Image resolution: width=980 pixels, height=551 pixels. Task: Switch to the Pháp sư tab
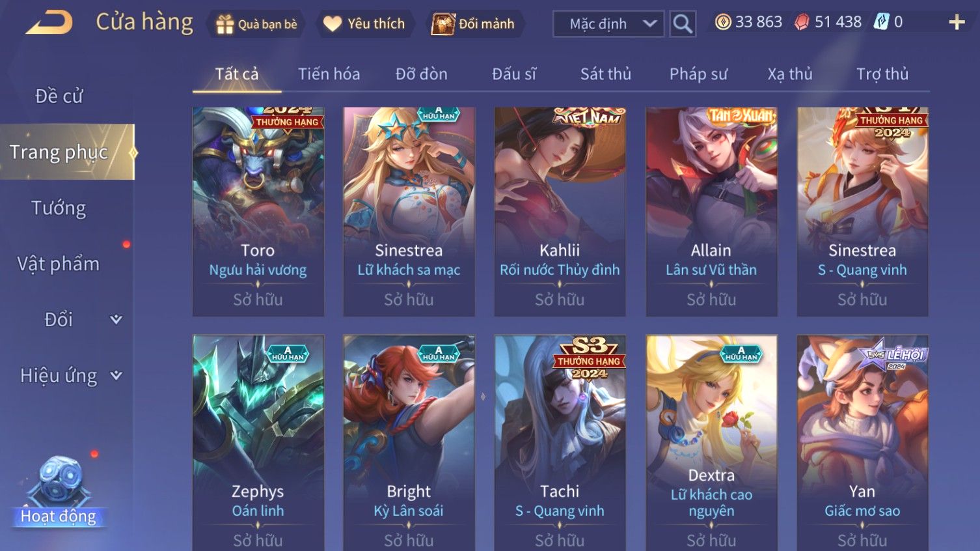[698, 74]
